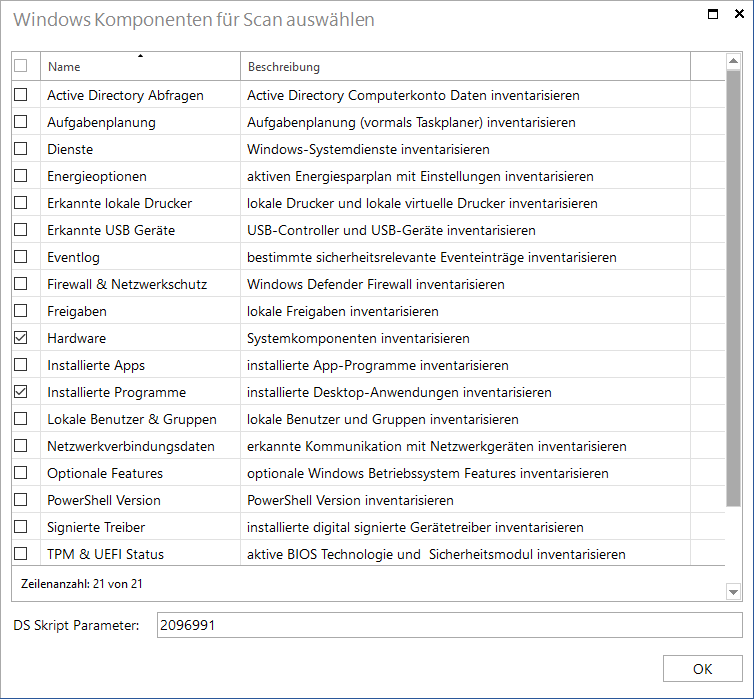Click the Dienste name cell

pos(70,149)
